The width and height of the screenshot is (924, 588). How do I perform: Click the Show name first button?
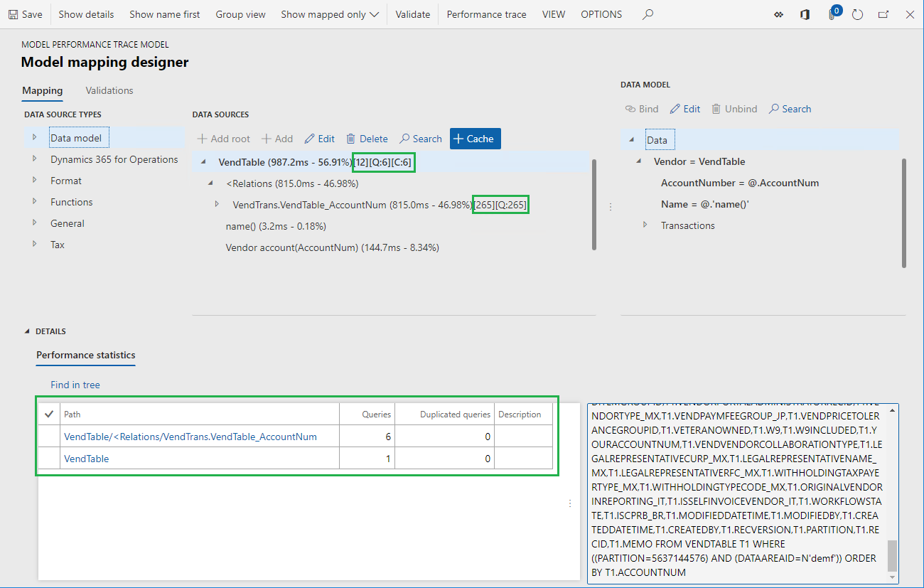165,14
